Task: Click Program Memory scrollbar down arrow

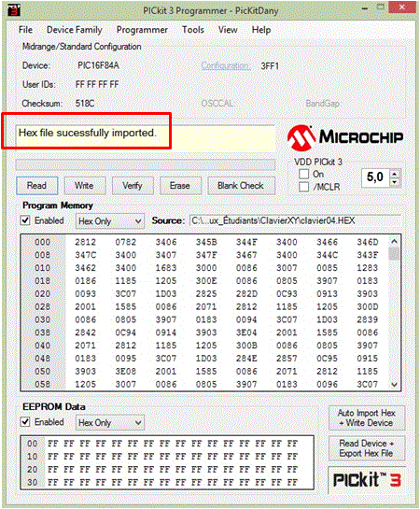Action: pyautogui.click(x=395, y=385)
